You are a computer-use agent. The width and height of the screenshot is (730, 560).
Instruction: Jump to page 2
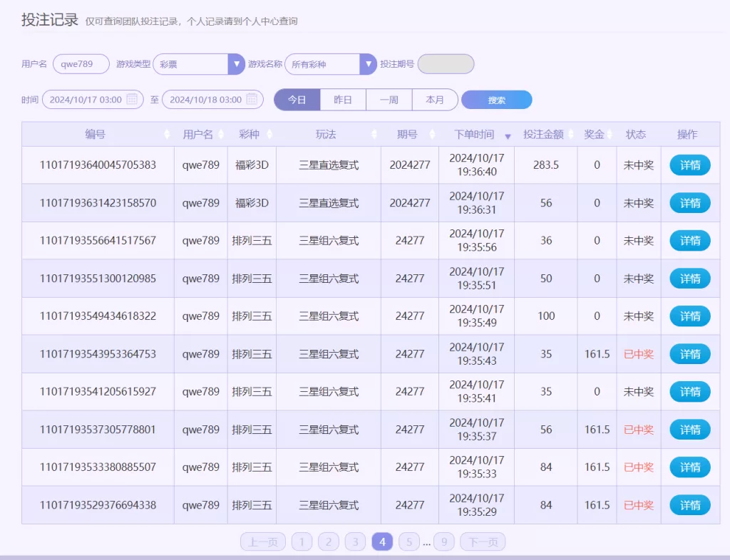click(329, 542)
